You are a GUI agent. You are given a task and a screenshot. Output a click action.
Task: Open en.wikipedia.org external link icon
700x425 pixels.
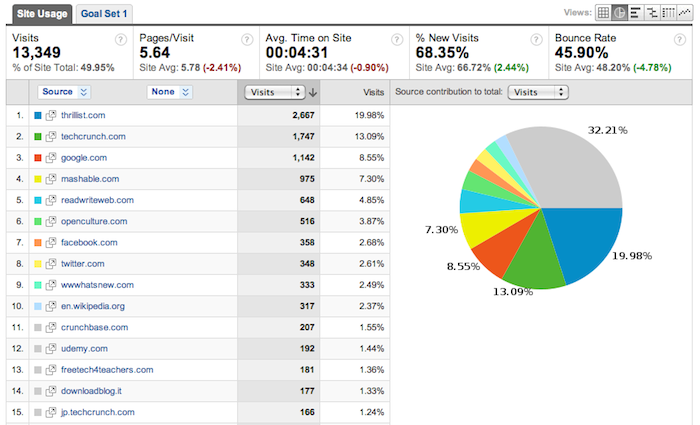point(51,306)
